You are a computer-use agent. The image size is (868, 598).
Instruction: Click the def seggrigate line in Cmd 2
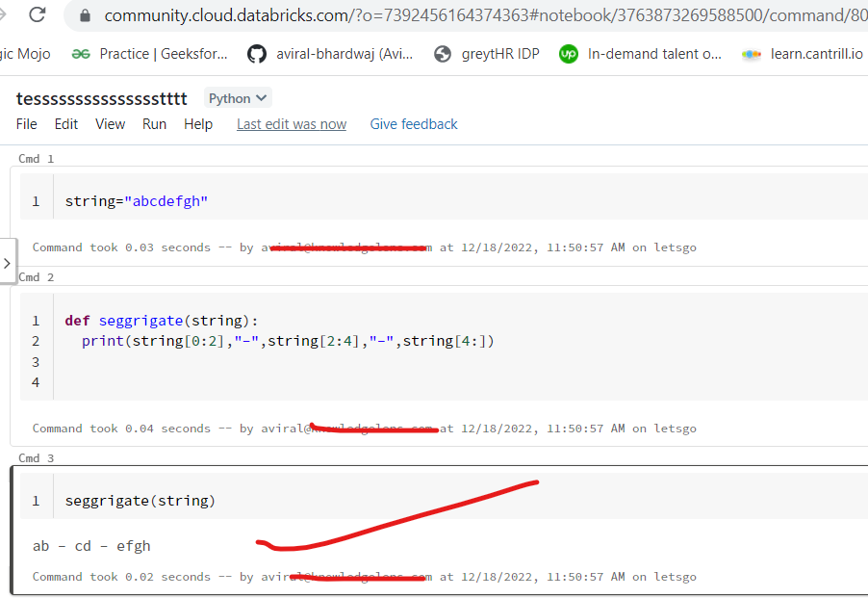pyautogui.click(x=162, y=321)
